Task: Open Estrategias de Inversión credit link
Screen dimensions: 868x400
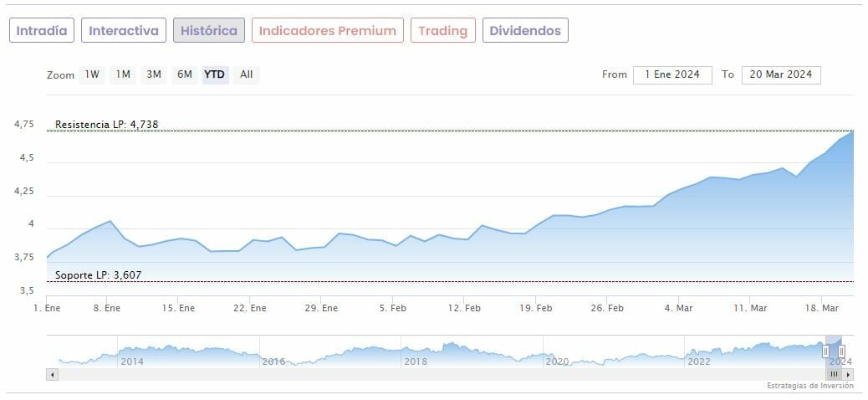Action: 809,386
